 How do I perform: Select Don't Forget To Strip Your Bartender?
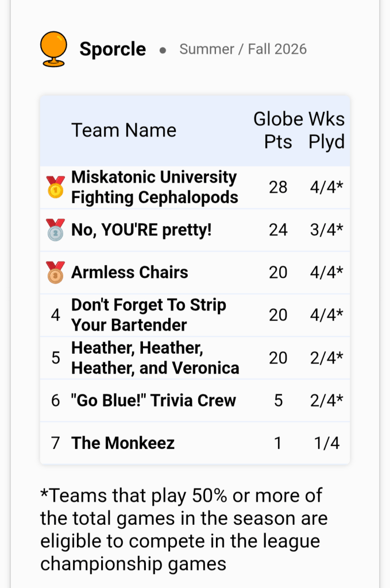149,315
